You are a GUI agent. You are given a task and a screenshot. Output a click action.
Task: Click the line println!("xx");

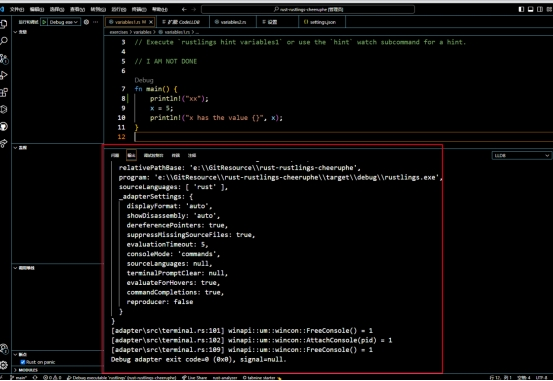tap(179, 99)
